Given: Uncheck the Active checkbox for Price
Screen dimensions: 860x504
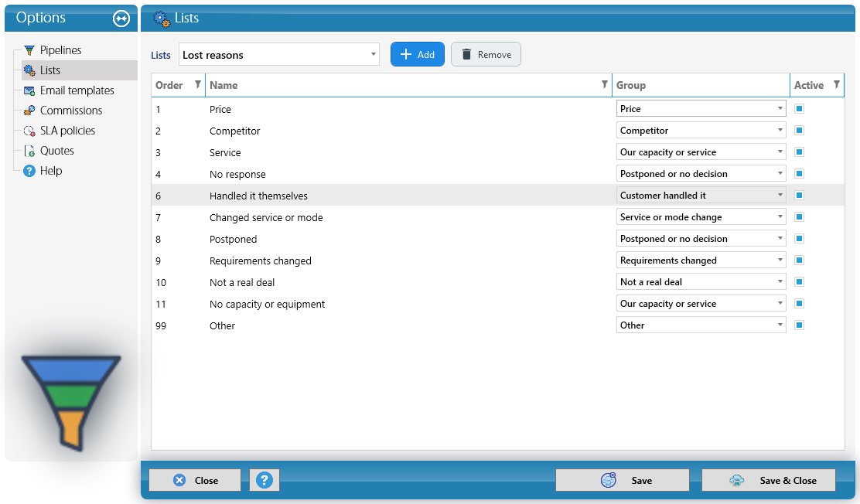Looking at the screenshot, I should (x=799, y=108).
